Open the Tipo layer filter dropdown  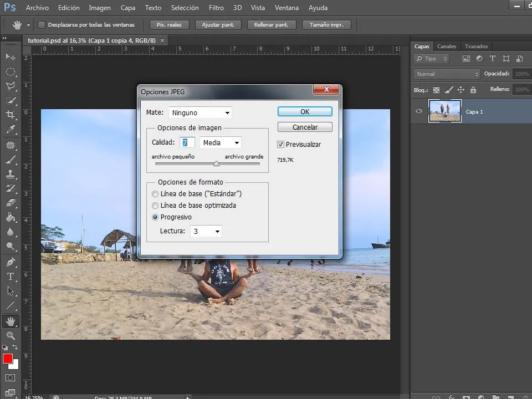431,58
